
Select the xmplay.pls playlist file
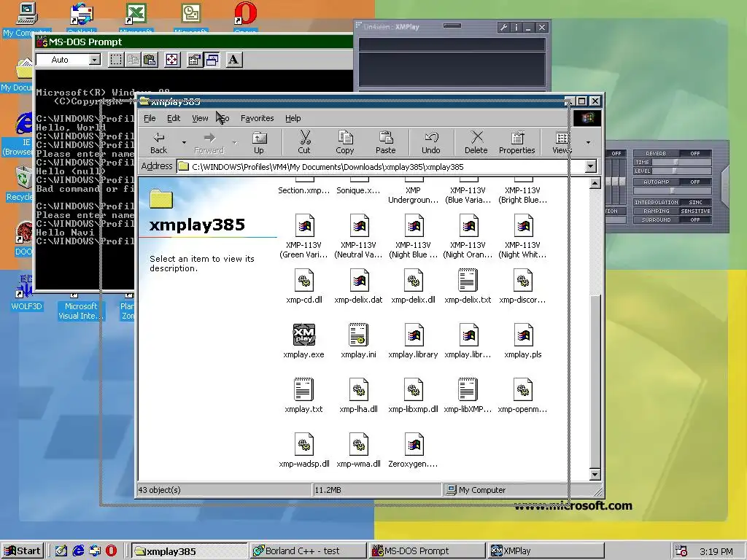coord(522,341)
